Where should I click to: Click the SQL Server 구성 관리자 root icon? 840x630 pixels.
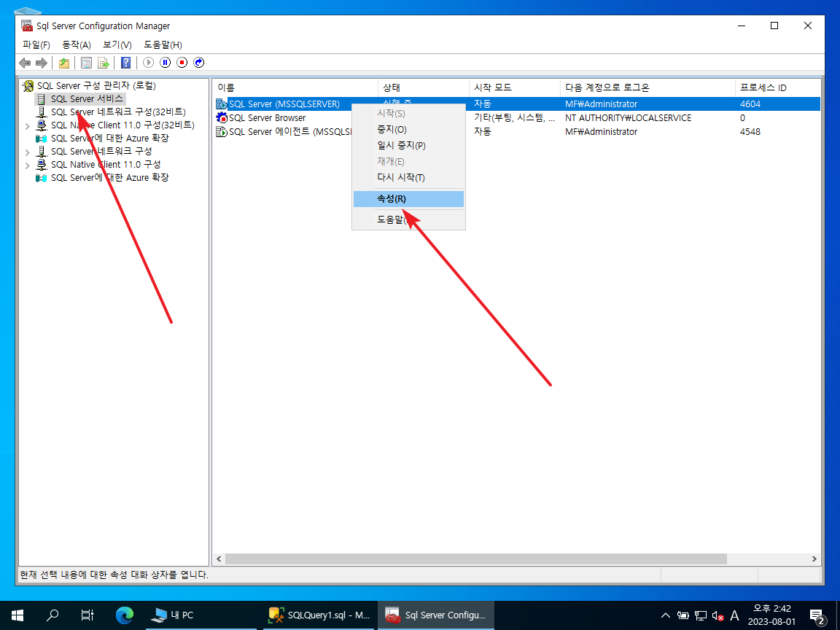pyautogui.click(x=28, y=86)
